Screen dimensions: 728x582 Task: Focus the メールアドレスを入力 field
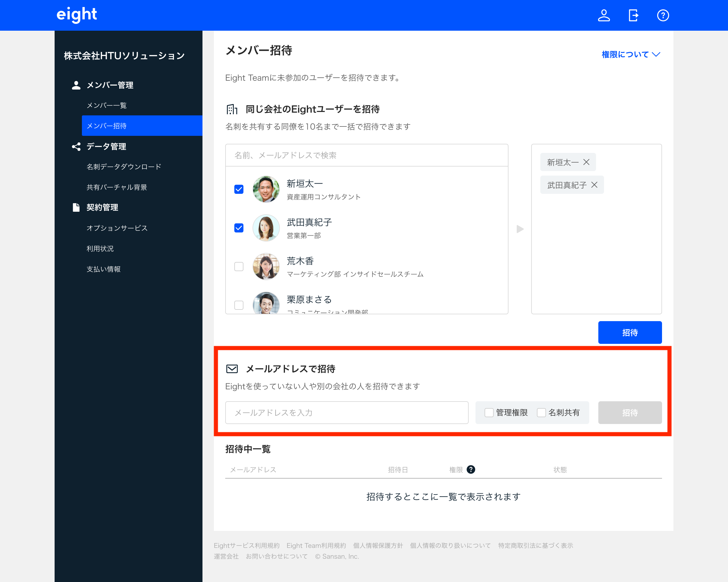click(347, 412)
